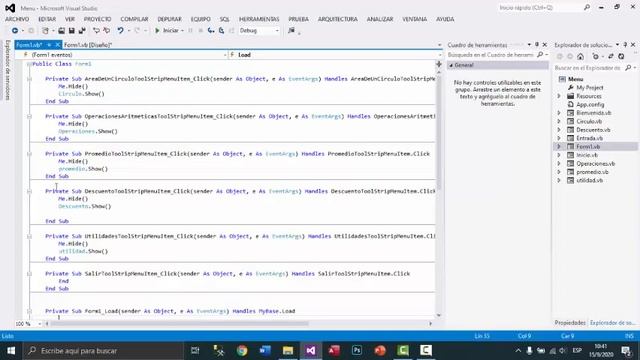Collapse the SalirToolStripMenuItem_Click sub outline

click(x=29, y=274)
